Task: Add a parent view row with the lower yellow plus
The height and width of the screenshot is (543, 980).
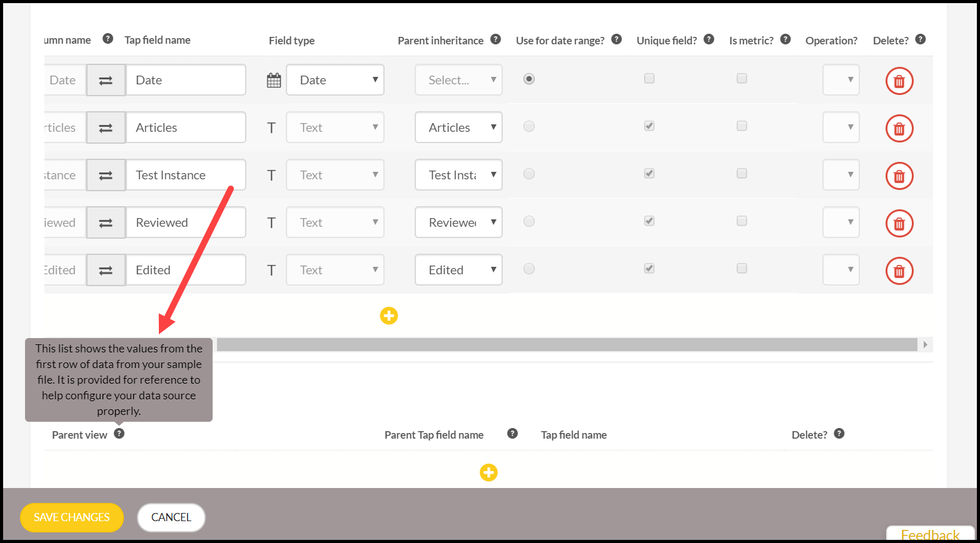Action: click(488, 472)
